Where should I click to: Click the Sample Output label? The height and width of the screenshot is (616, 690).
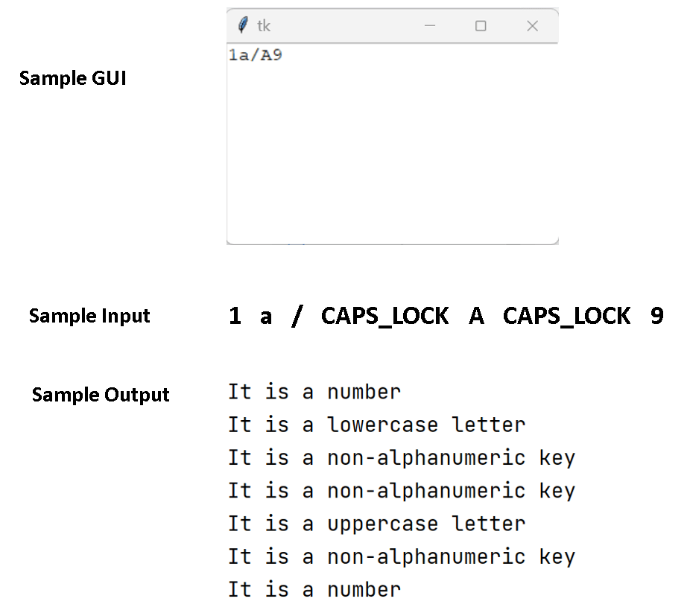click(100, 395)
